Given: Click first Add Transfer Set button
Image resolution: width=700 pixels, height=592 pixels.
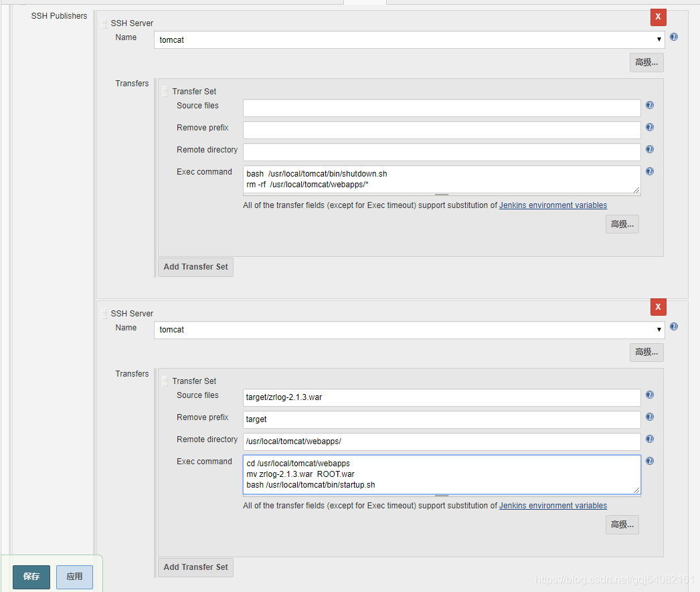Looking at the screenshot, I should [195, 267].
